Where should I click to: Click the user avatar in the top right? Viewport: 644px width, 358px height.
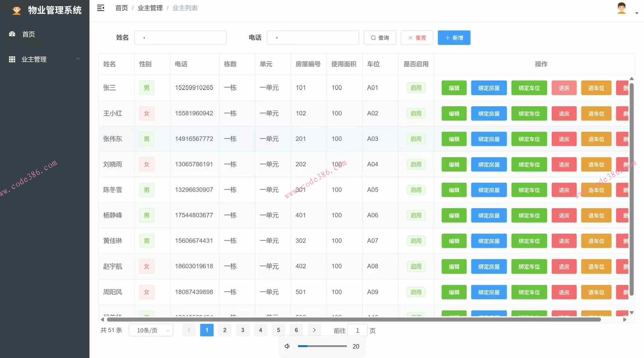[x=622, y=8]
